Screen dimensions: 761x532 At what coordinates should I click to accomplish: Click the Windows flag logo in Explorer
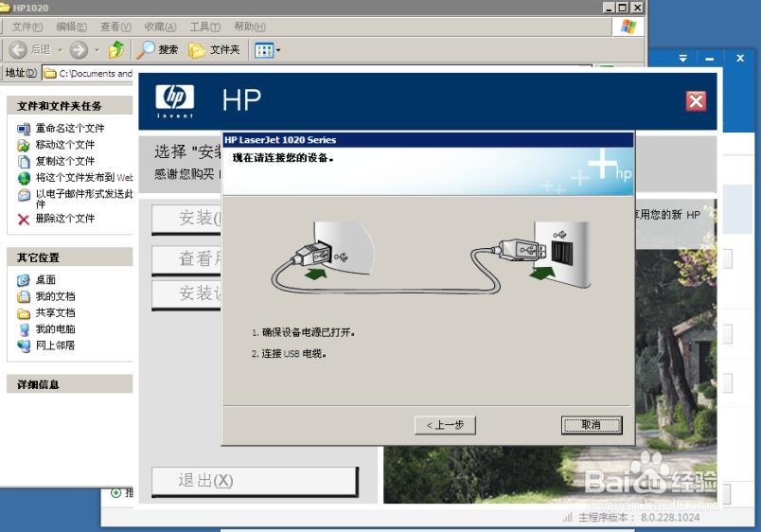(x=628, y=27)
